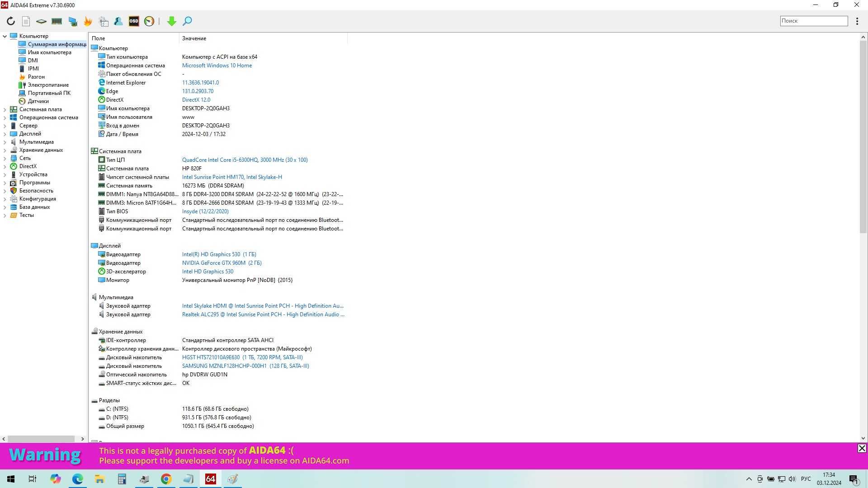Click the Refresh toolbar icon
Image resolution: width=868 pixels, height=488 pixels.
tap(11, 21)
